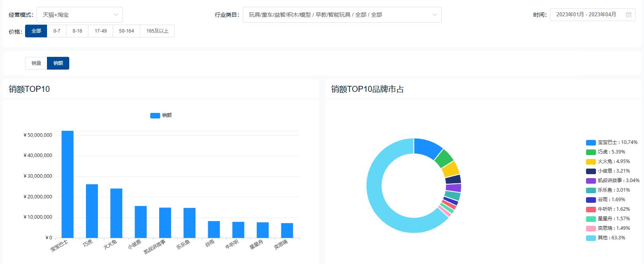Choose the 0-7 price range

tap(57, 31)
